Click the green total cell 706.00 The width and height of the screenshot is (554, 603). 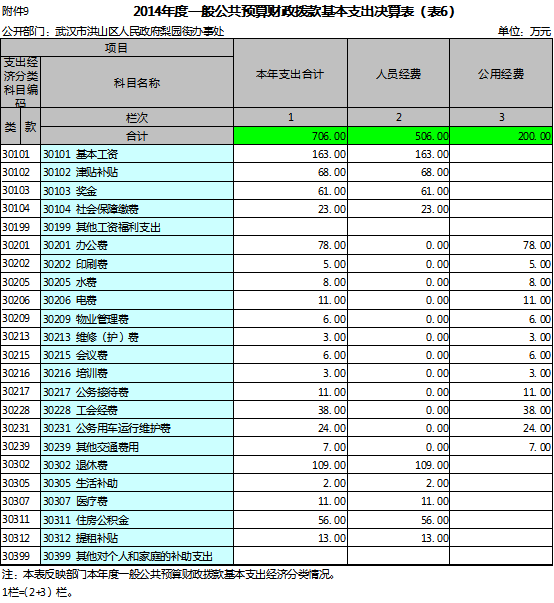click(x=290, y=136)
